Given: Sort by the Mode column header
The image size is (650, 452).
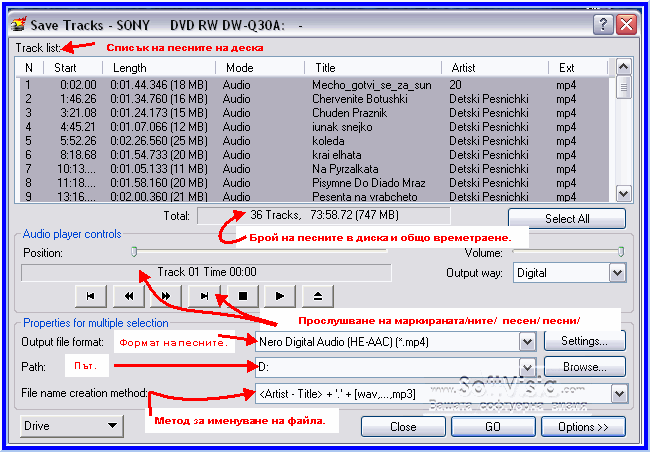Looking at the screenshot, I should (260, 68).
